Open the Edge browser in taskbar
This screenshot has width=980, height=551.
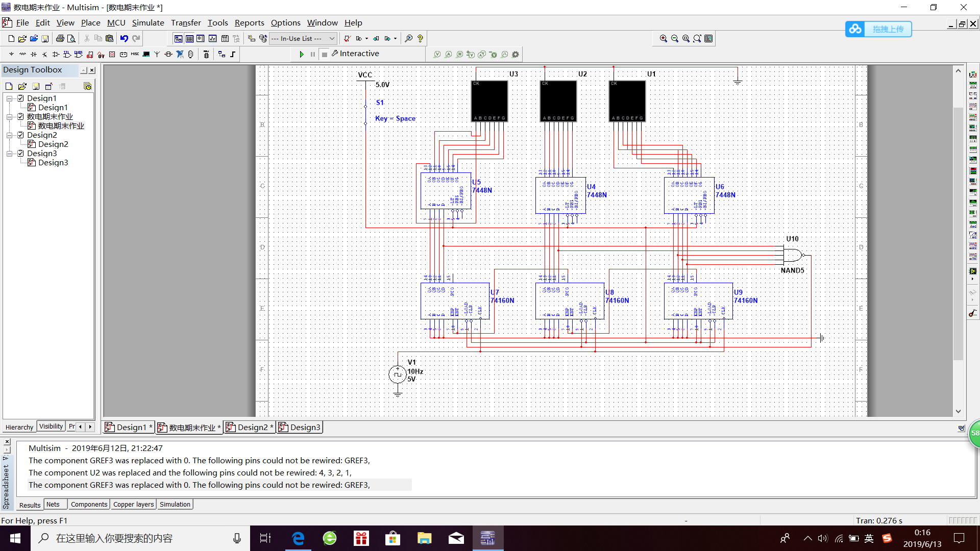(x=298, y=538)
